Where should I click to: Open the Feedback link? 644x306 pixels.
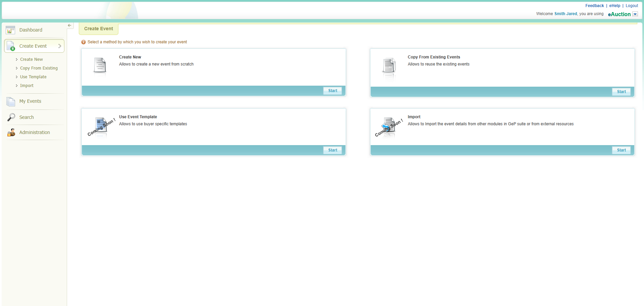(x=594, y=6)
